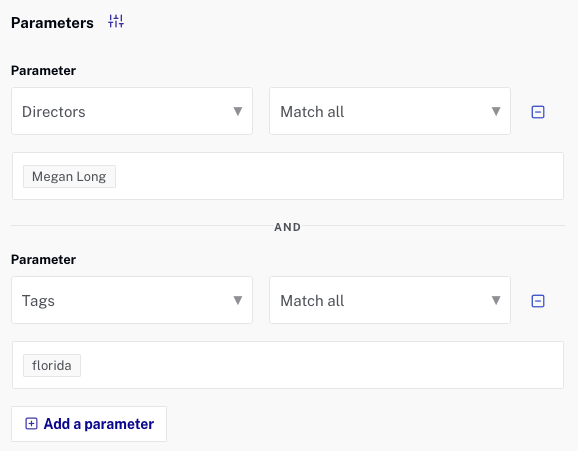Viewport: 578px width, 451px height.
Task: Open the Match all dropdown for Tags
Action: (x=390, y=300)
